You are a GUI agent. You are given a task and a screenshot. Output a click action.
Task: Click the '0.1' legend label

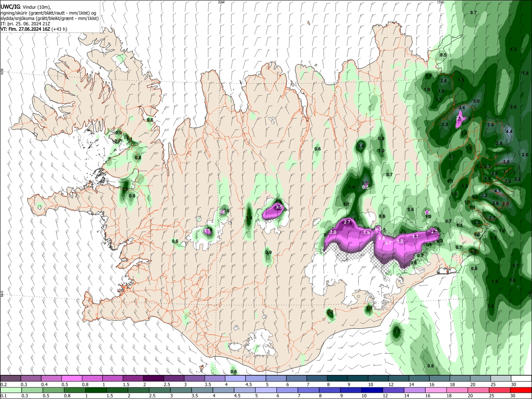click(3, 396)
